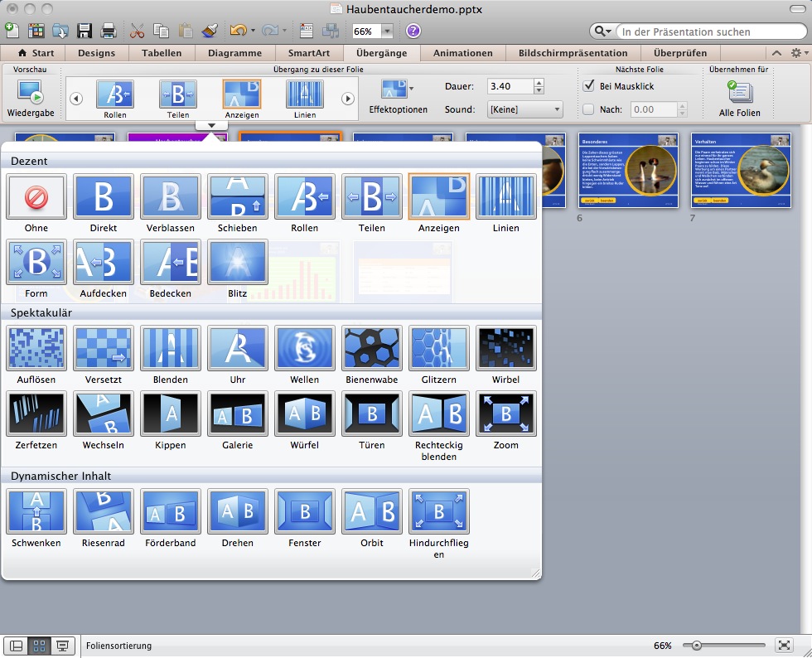Viewport: 812px width, 658px height.
Task: Open the zoom percentage dropdown
Action: (x=387, y=31)
